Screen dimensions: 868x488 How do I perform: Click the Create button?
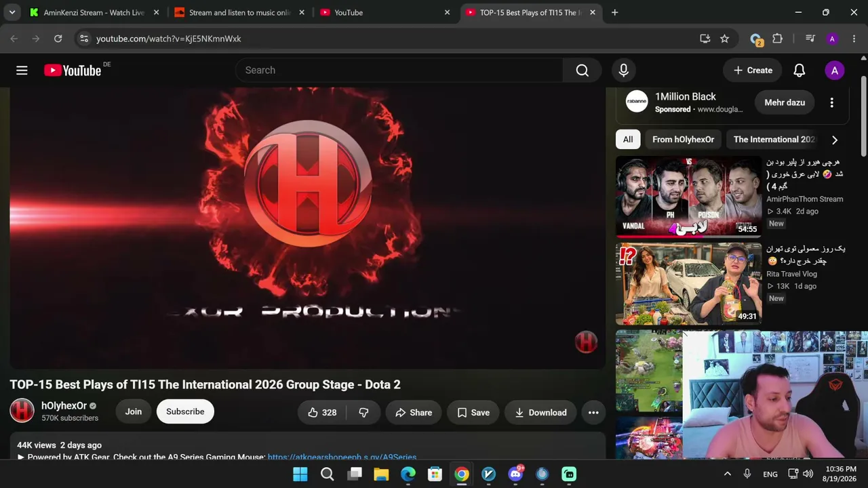(753, 70)
